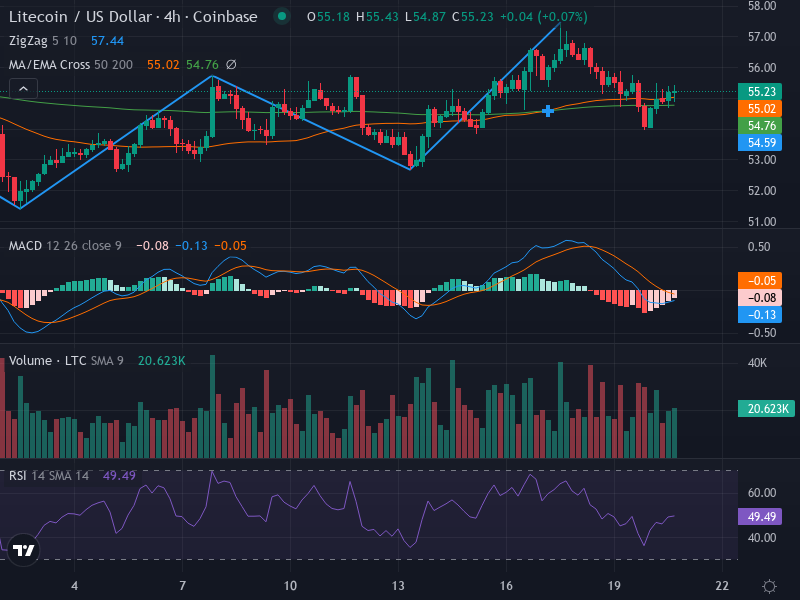The image size is (800, 600).
Task: Select the green market status dot
Action: [282, 17]
